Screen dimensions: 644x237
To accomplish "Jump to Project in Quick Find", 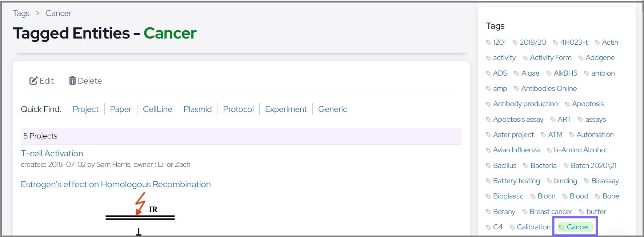I will click(85, 109).
